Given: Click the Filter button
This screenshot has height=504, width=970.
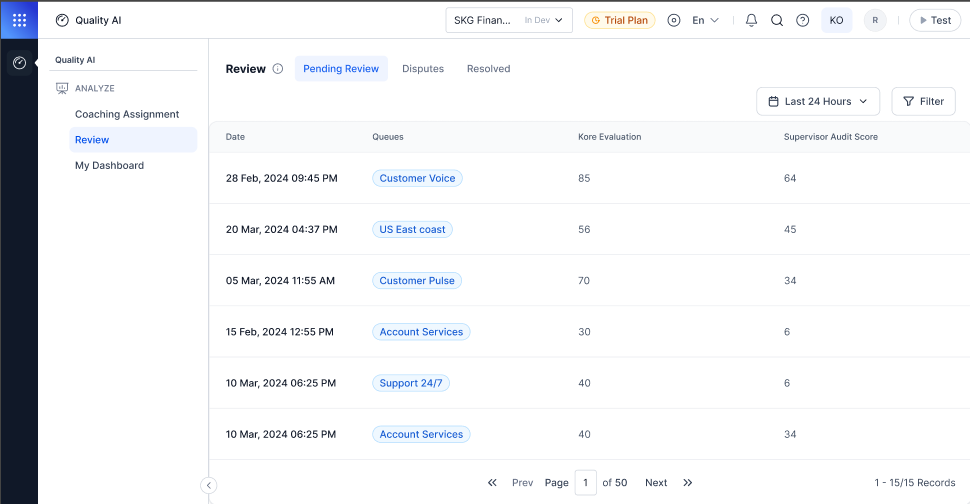Looking at the screenshot, I should pyautogui.click(x=923, y=101).
